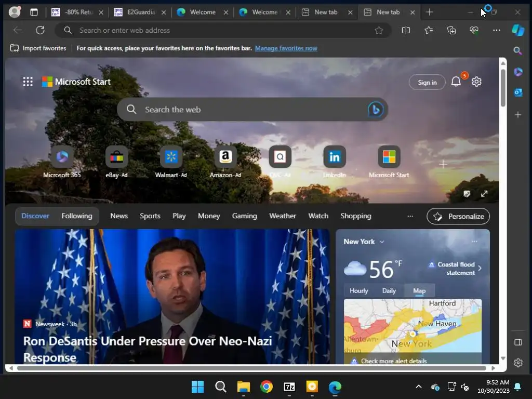Open Outlook sidebar icon

pyautogui.click(x=518, y=92)
